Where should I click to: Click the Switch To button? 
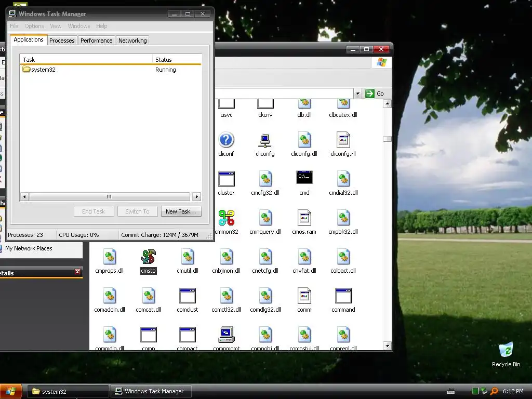click(x=137, y=211)
